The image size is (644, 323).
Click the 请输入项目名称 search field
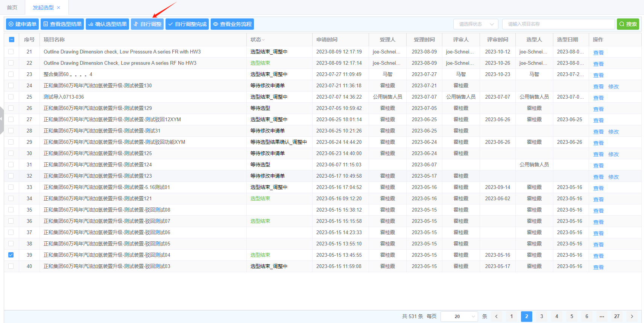pyautogui.click(x=558, y=24)
